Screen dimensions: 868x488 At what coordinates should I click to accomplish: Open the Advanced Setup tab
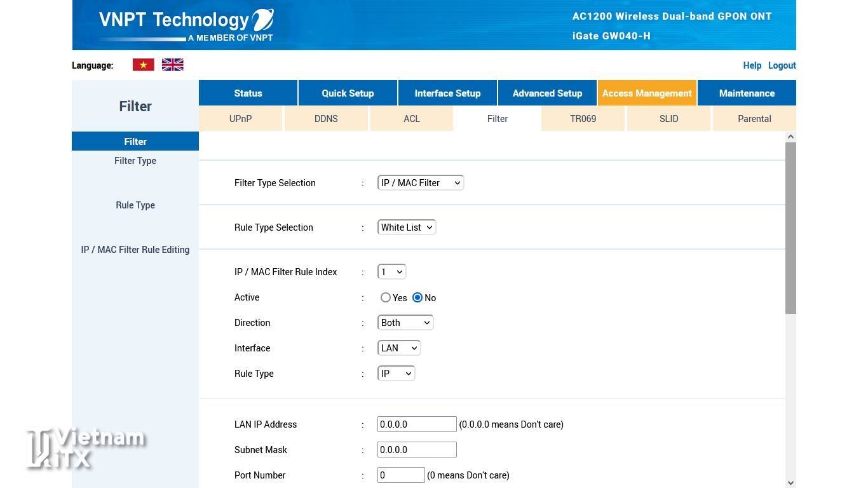click(547, 93)
